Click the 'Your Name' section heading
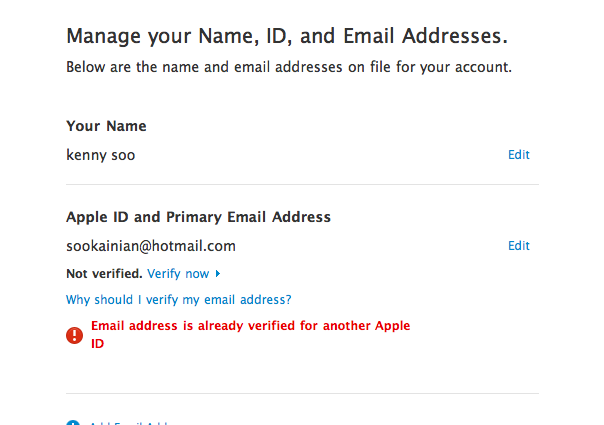Screen dimensions: 604x425 click(106, 126)
